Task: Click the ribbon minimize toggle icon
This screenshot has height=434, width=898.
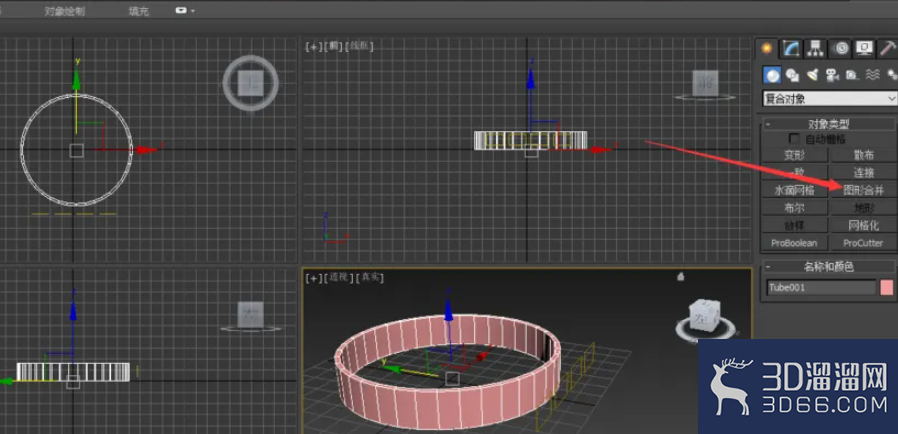Action: coord(182,11)
